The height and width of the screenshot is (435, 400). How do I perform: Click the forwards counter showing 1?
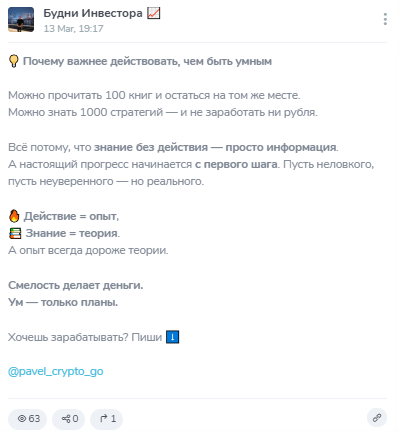pos(107,419)
